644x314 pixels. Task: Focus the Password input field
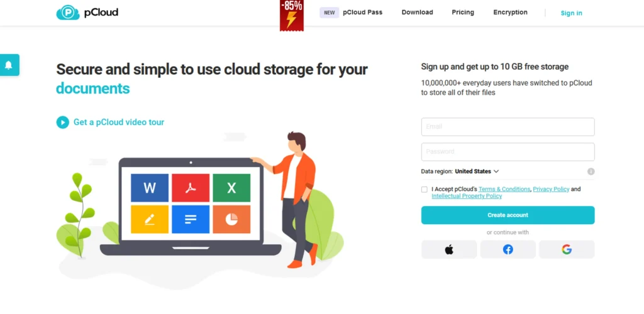508,152
